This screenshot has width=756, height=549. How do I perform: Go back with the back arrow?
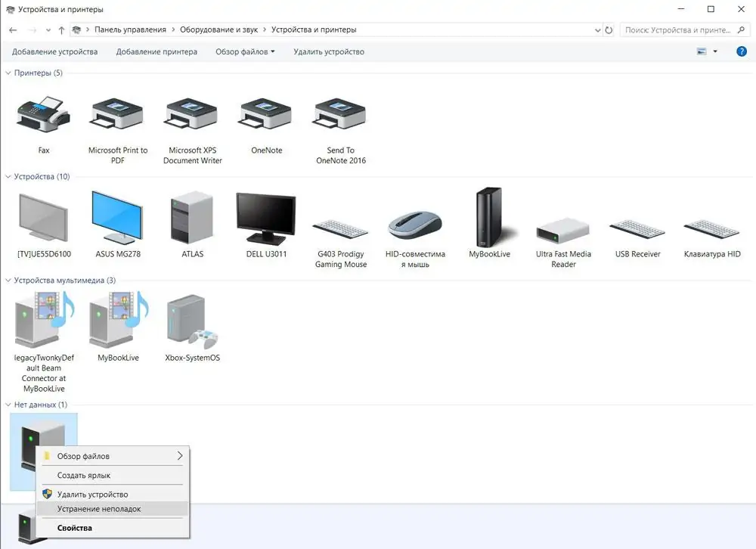[13, 30]
